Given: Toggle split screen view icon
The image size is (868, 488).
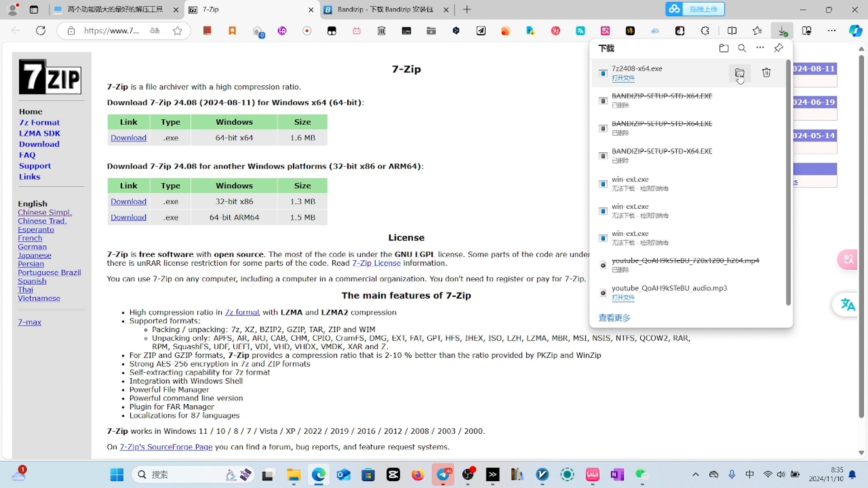Looking at the screenshot, I should 732,31.
